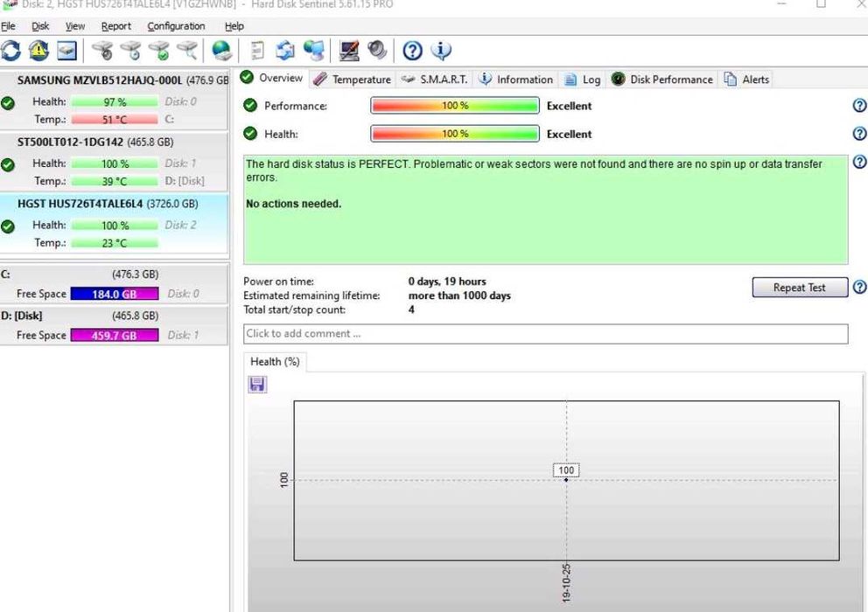Click the help icon beside Performance rating
The height and width of the screenshot is (612, 868).
coord(860,105)
